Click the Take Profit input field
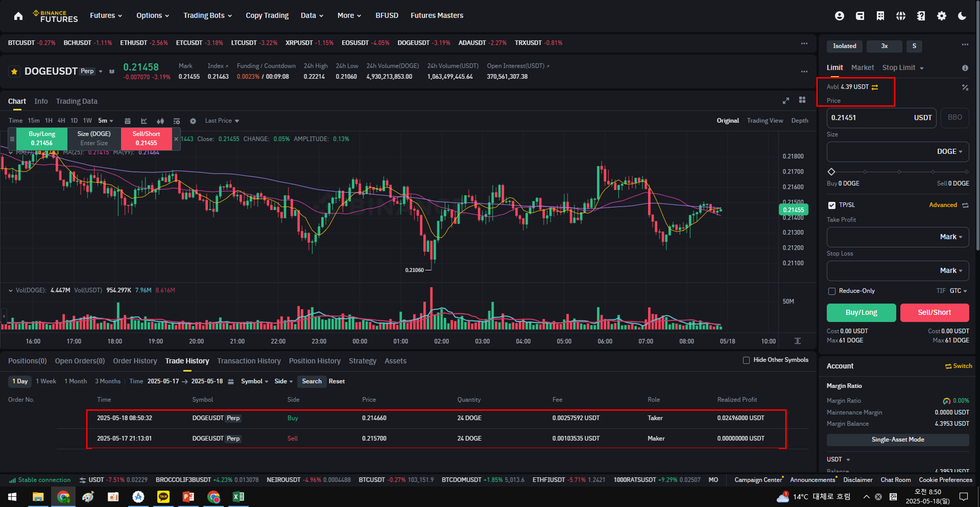This screenshot has width=980, height=507. (x=898, y=237)
